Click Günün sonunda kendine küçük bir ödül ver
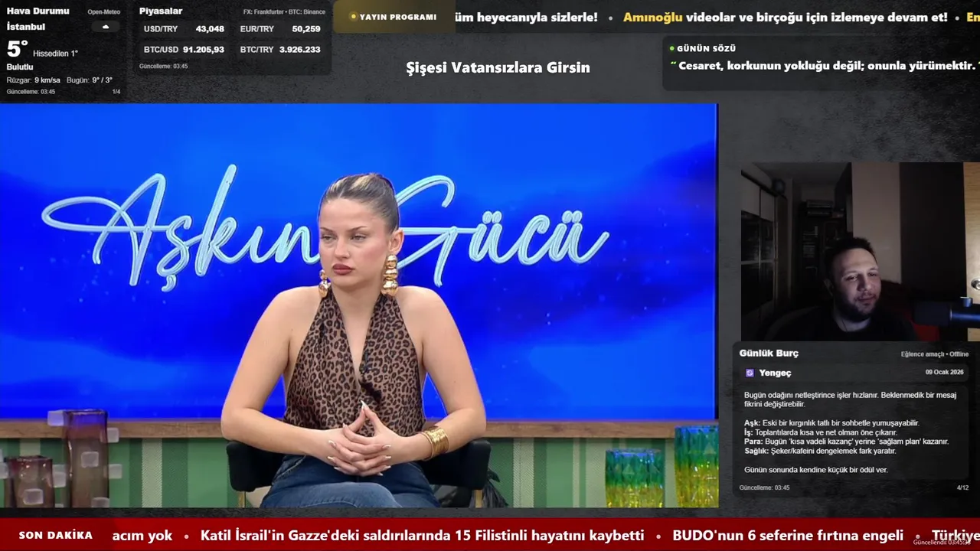The height and width of the screenshot is (551, 980). point(816,470)
